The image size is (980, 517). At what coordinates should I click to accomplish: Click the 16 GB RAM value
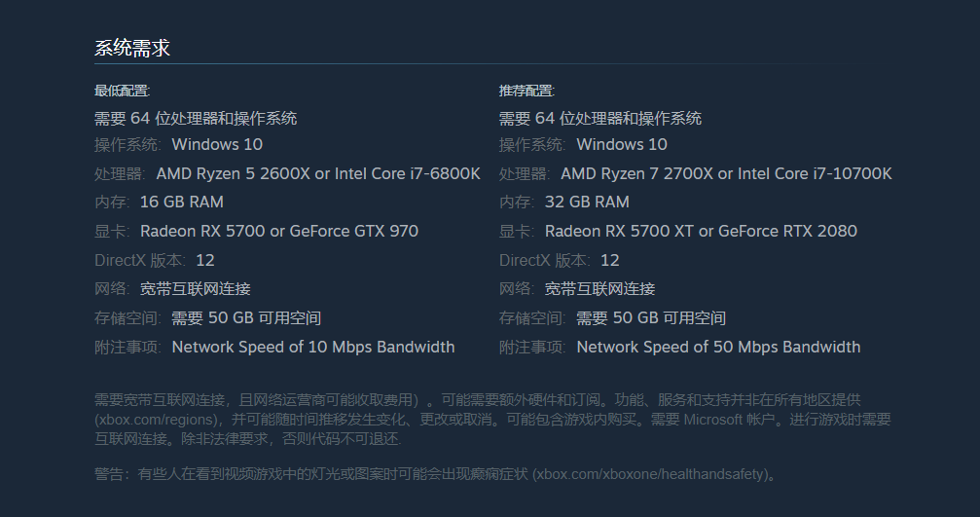click(x=182, y=202)
